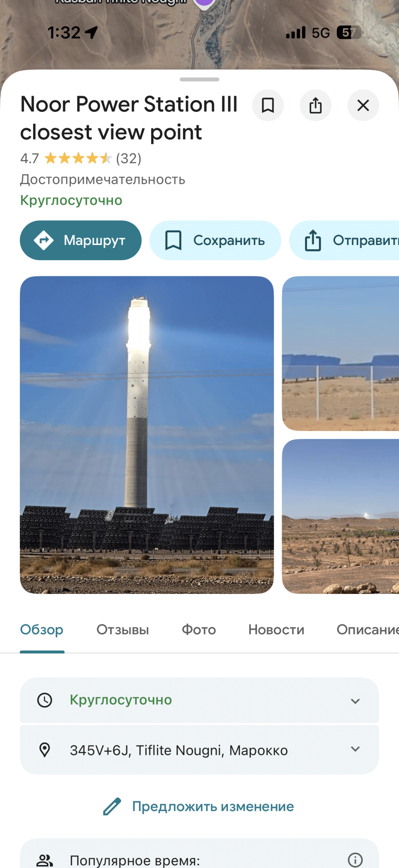The image size is (399, 868).
Task: Tap the bookmark icon beside the title
Action: tap(268, 105)
